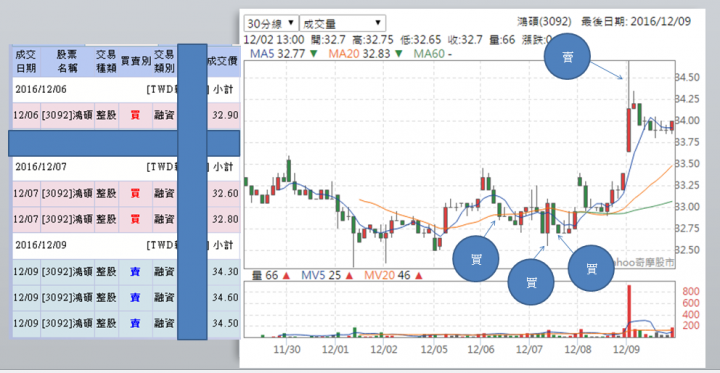
Task: Click the red up triangle next to 量 66
Action: point(286,276)
